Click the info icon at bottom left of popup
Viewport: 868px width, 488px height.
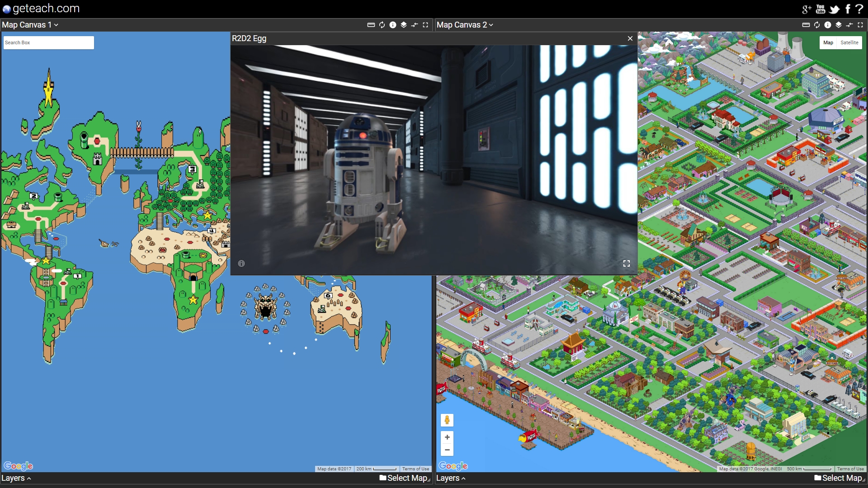241,263
